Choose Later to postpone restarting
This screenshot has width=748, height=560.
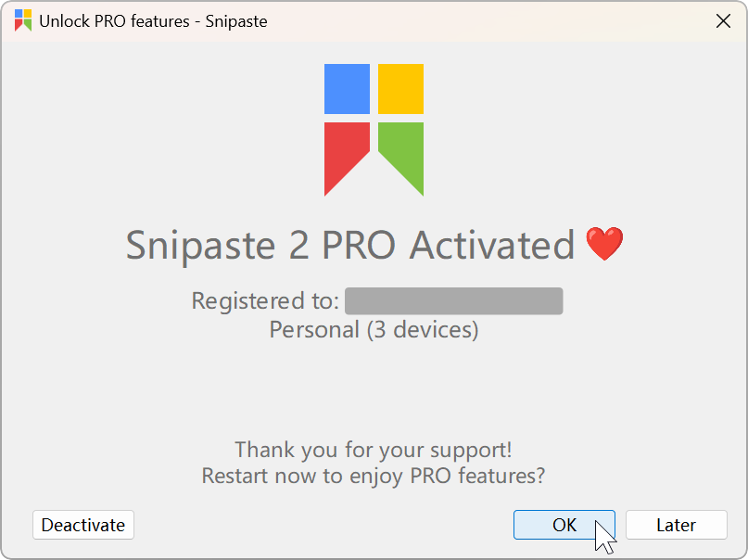pos(676,525)
